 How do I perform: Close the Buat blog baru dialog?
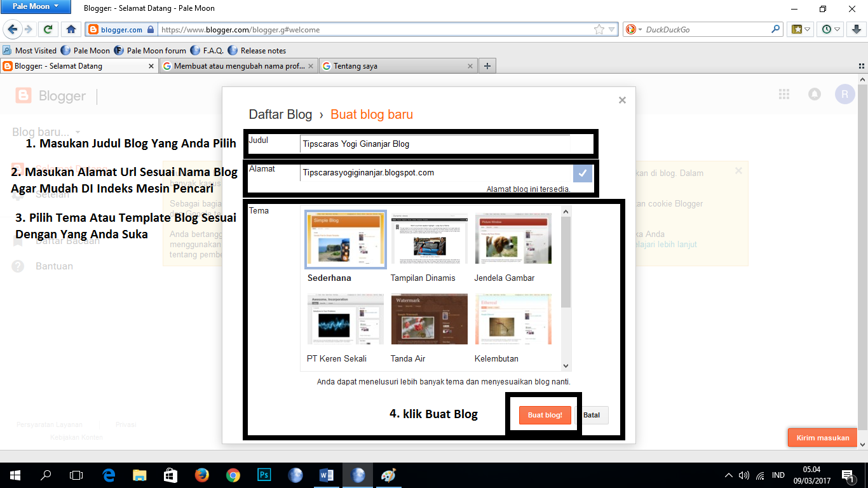(x=622, y=100)
